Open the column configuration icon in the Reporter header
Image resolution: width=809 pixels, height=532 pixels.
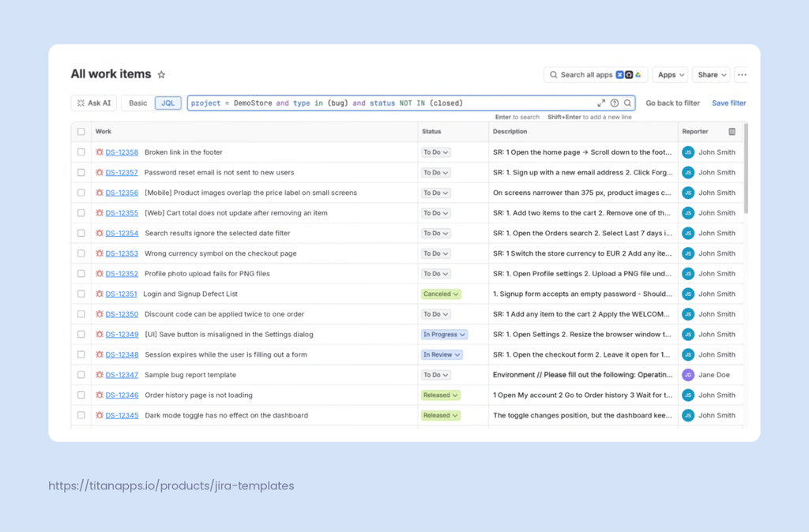pos(732,132)
